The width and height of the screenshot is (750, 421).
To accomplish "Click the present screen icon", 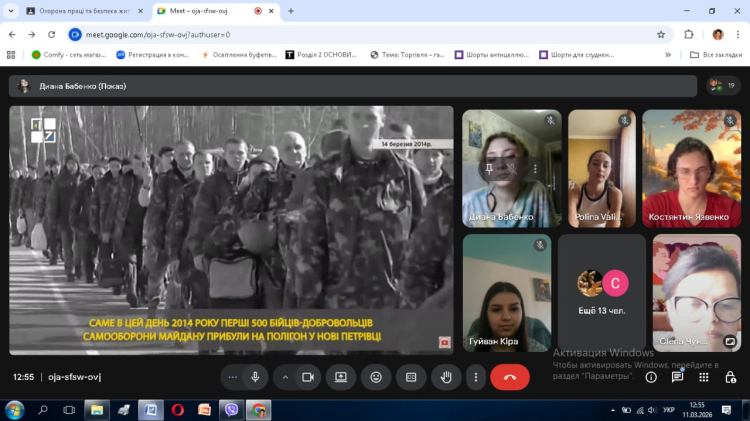I will (341, 377).
